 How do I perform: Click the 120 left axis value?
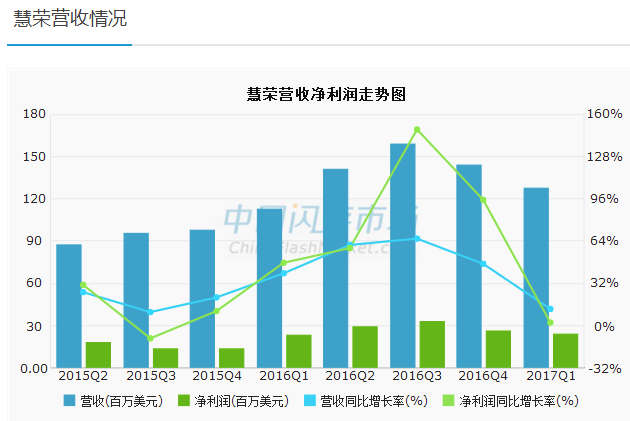click(34, 199)
